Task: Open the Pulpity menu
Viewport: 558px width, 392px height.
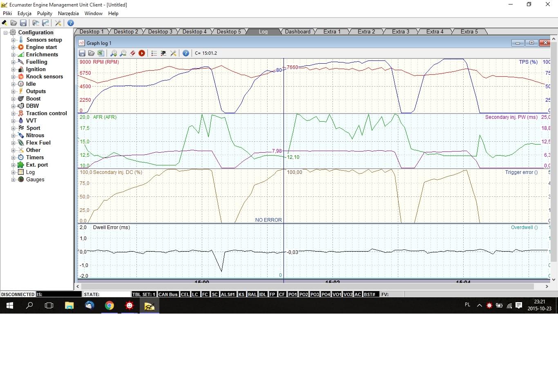Action: tap(45, 13)
